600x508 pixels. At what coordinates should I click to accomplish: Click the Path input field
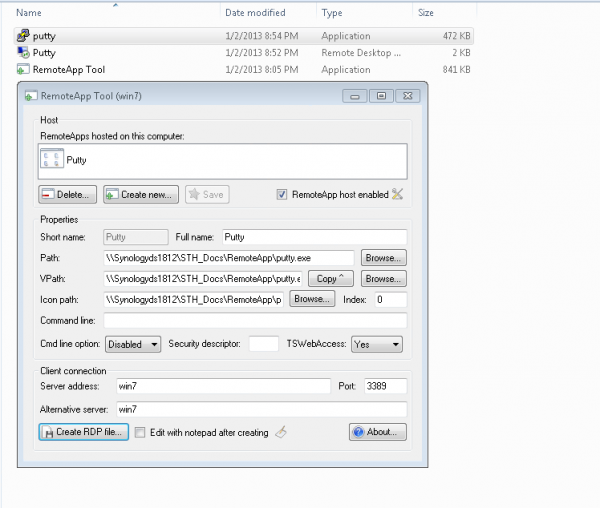tap(228, 258)
